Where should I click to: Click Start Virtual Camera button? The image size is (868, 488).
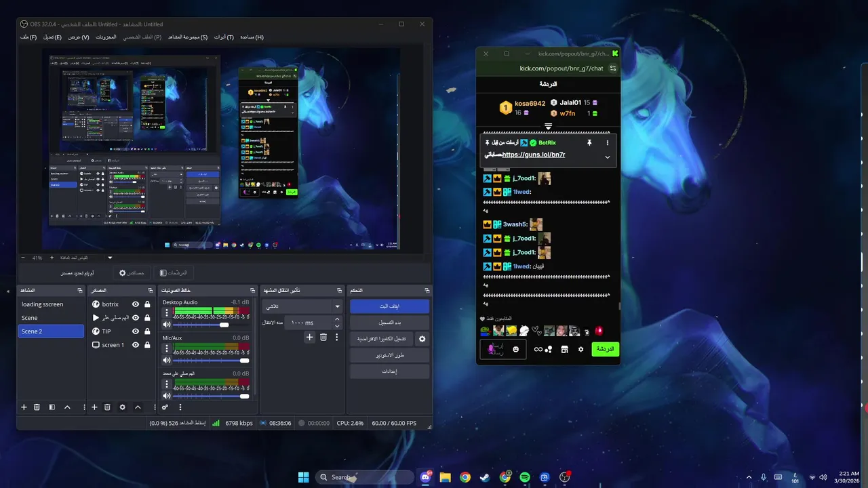(x=381, y=339)
